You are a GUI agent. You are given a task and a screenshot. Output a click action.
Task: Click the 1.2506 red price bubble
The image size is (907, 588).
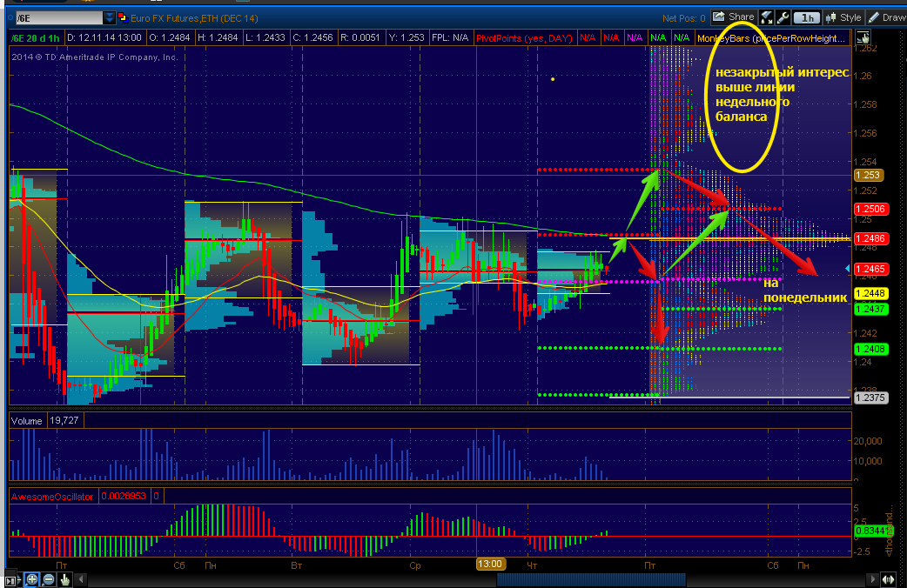(x=871, y=209)
